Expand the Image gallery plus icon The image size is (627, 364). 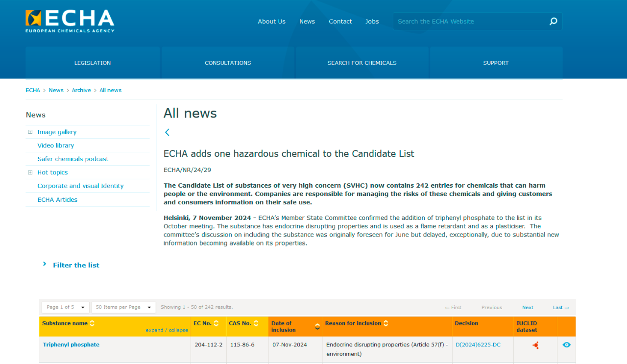[30, 132]
